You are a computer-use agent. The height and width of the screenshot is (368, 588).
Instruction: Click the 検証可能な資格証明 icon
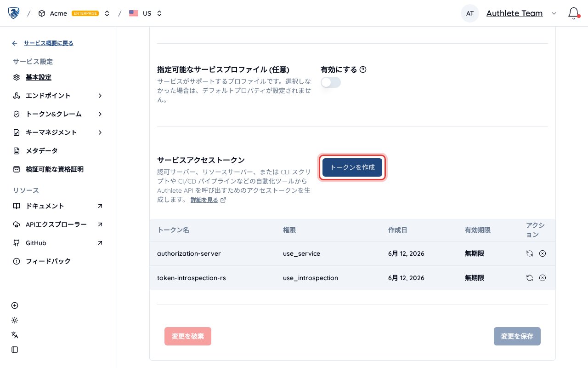point(17,169)
